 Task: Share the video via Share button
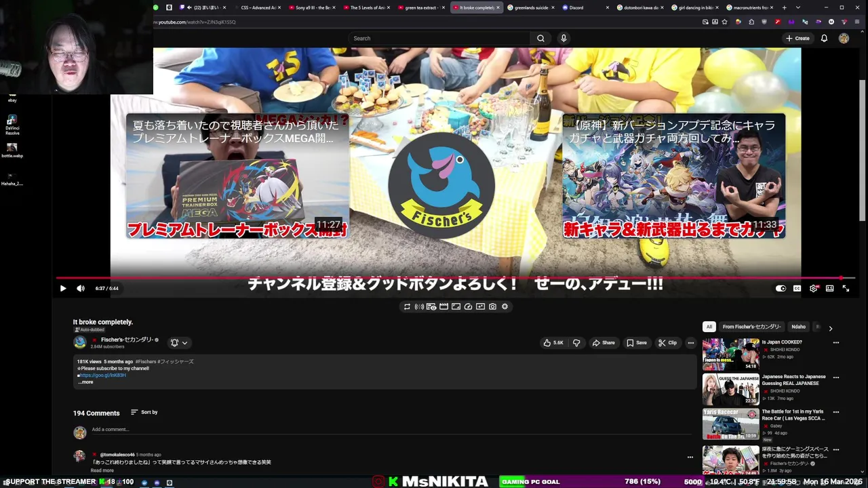point(603,343)
